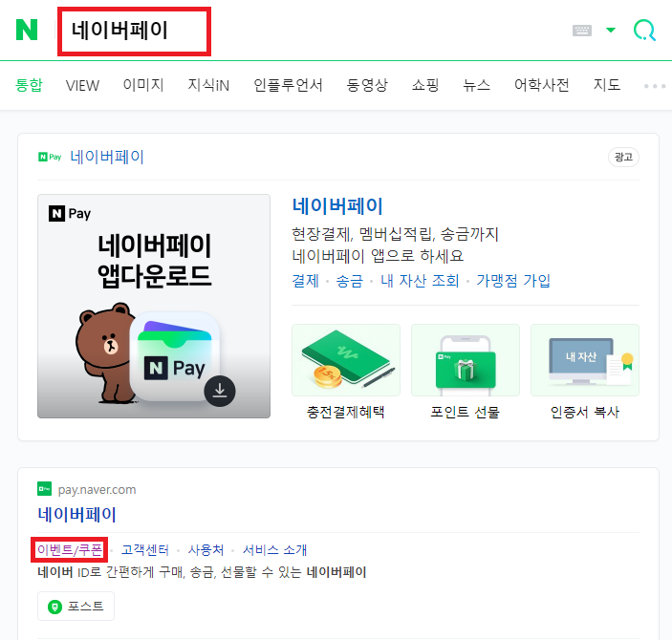
Task: Switch to the 동영상 tab
Action: [x=367, y=85]
